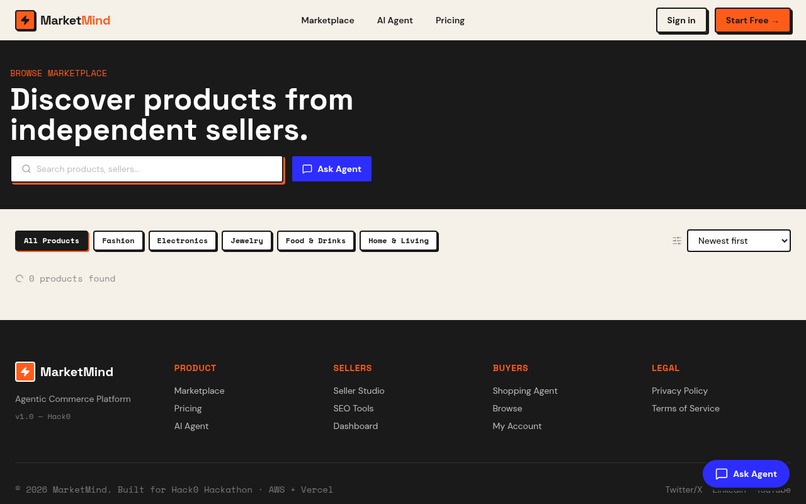Open the Browse footer link
This screenshot has width=806, height=504.
click(x=507, y=408)
